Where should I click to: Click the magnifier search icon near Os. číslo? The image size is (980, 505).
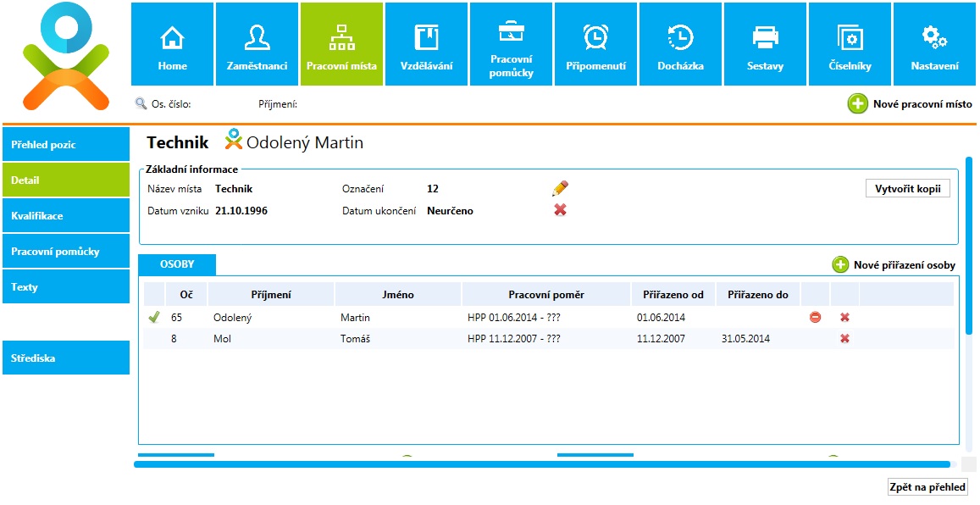141,104
